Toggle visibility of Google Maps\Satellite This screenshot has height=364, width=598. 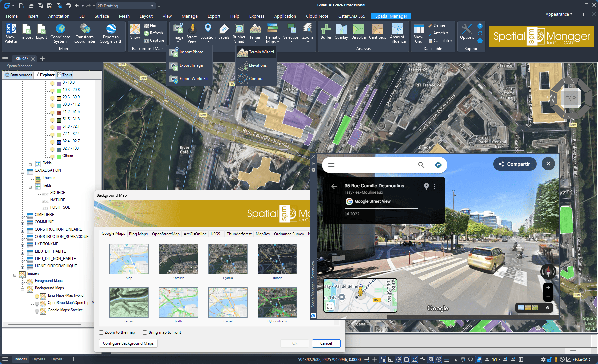coord(37,311)
